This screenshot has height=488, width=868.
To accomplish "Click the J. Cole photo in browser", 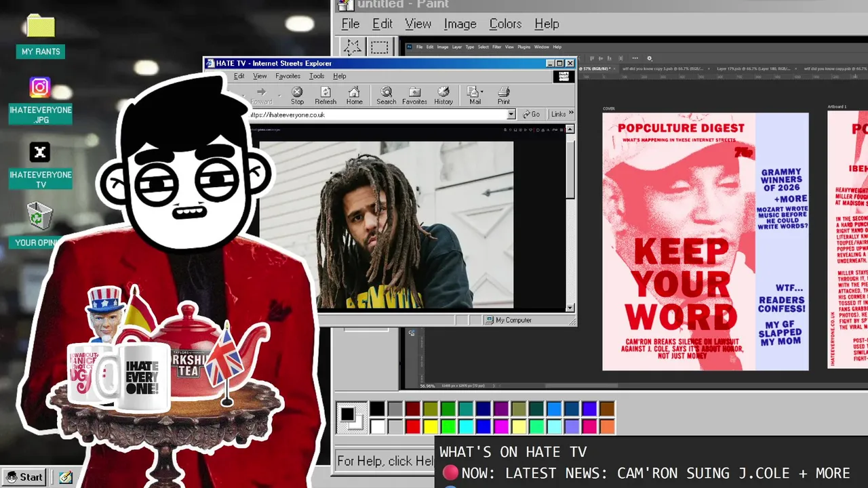I will click(x=387, y=225).
